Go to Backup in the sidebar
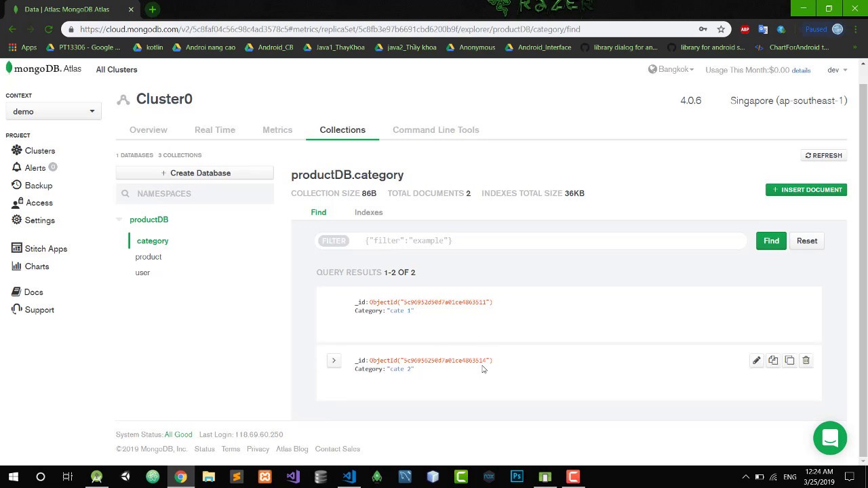868x488 pixels. click(x=32, y=185)
